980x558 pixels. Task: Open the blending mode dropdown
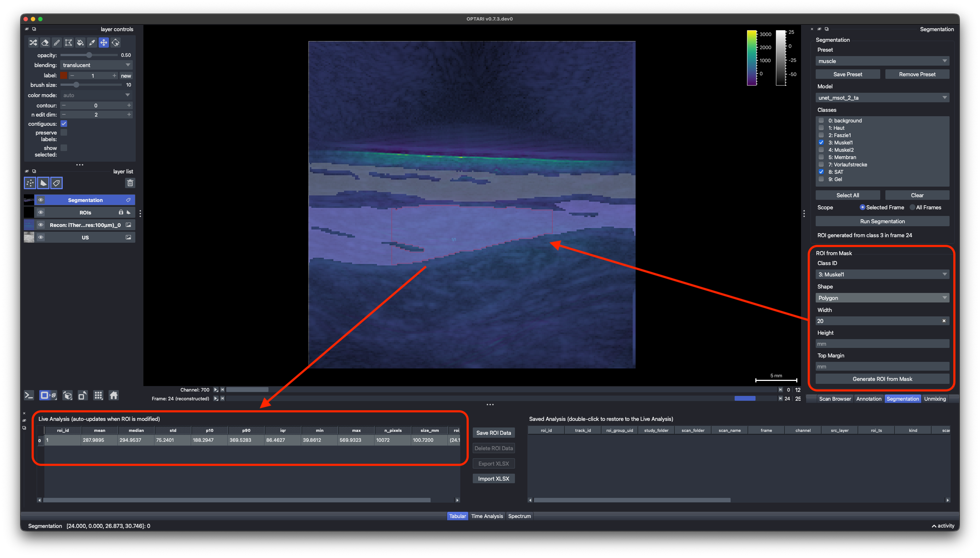[x=96, y=65]
